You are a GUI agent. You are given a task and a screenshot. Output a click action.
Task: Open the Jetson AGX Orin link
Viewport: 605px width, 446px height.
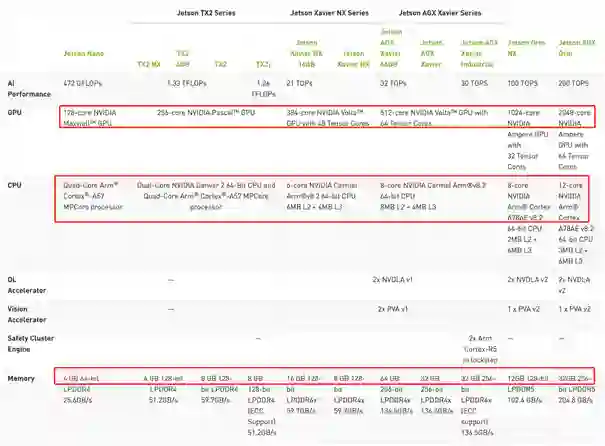pos(577,48)
